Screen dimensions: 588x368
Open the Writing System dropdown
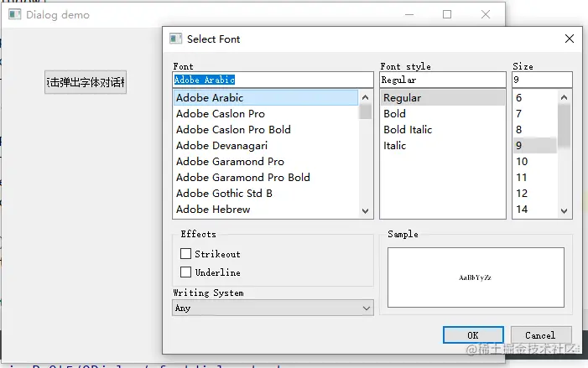(273, 308)
